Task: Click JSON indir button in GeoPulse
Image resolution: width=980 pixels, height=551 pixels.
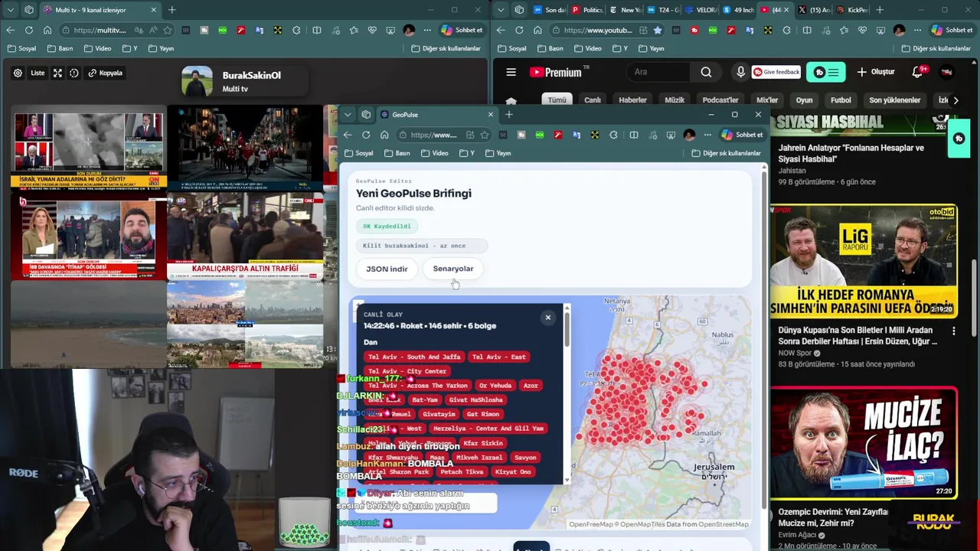Action: 387,269
